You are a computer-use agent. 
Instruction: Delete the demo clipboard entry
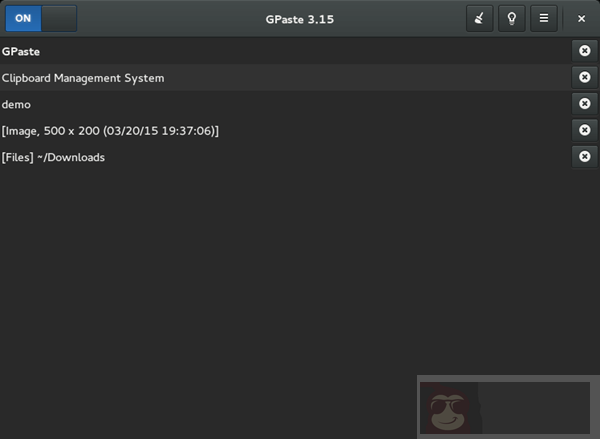pos(585,104)
